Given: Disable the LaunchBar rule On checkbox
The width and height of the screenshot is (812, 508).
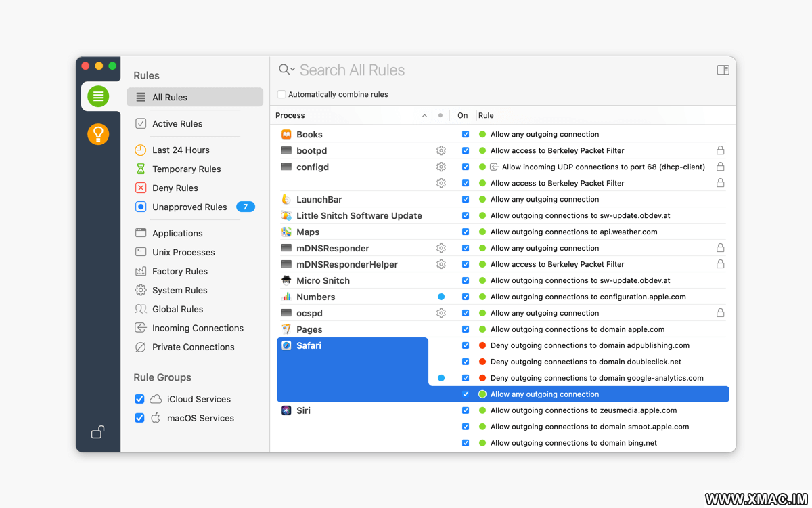Looking at the screenshot, I should (466, 199).
